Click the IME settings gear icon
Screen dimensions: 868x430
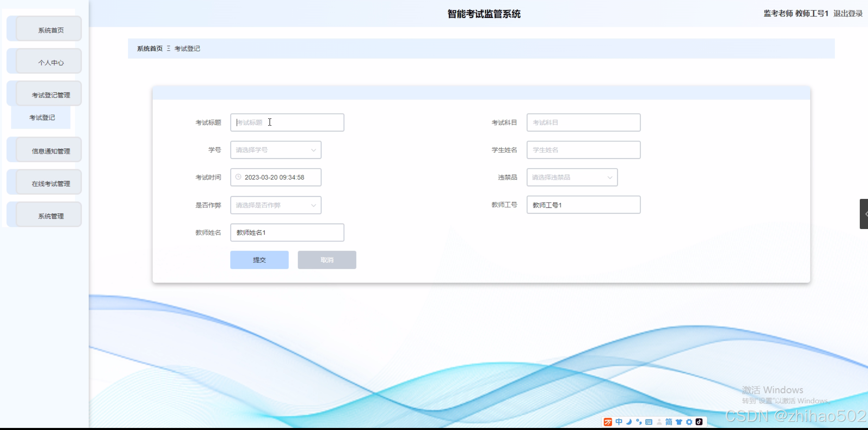click(x=689, y=422)
